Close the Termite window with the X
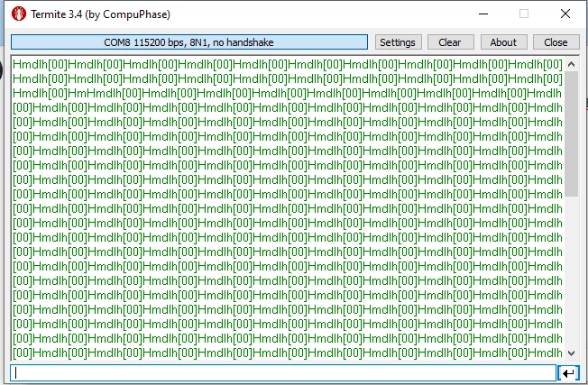This screenshot has height=385, width=588. [x=565, y=14]
